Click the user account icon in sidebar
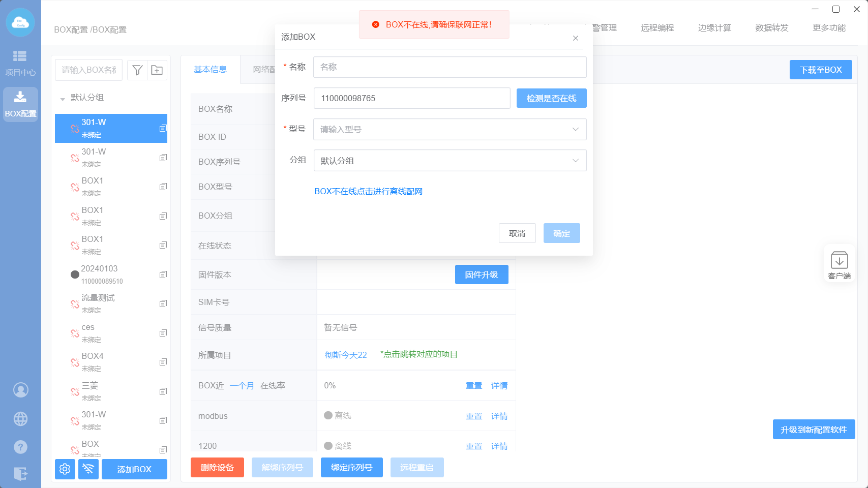The height and width of the screenshot is (488, 868). [x=20, y=390]
